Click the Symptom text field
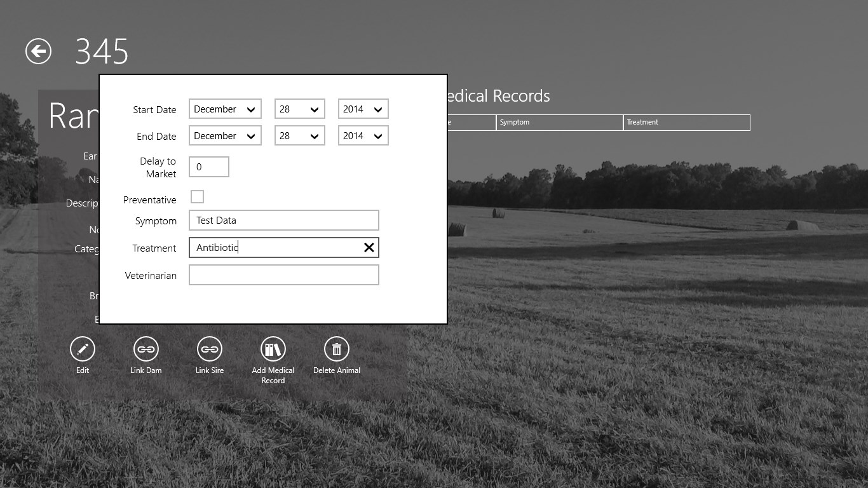This screenshot has height=488, width=868. point(283,220)
